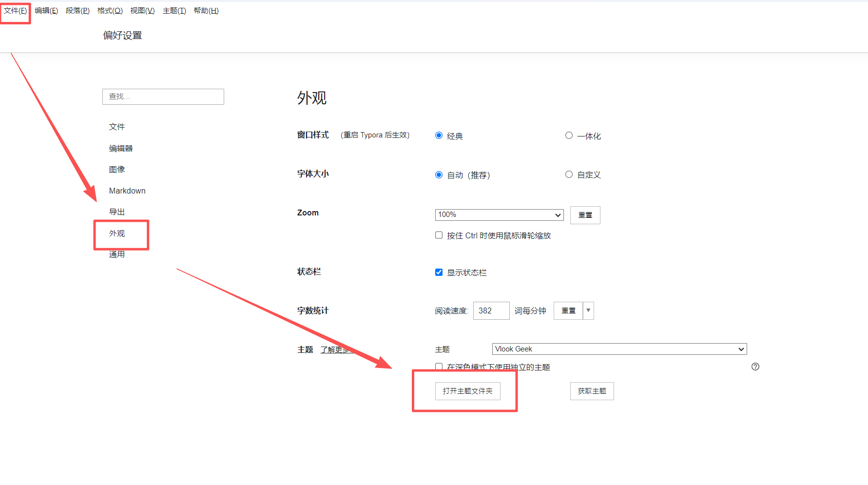The image size is (868, 485).
Task: Click the 查找 search field
Action: 163,97
